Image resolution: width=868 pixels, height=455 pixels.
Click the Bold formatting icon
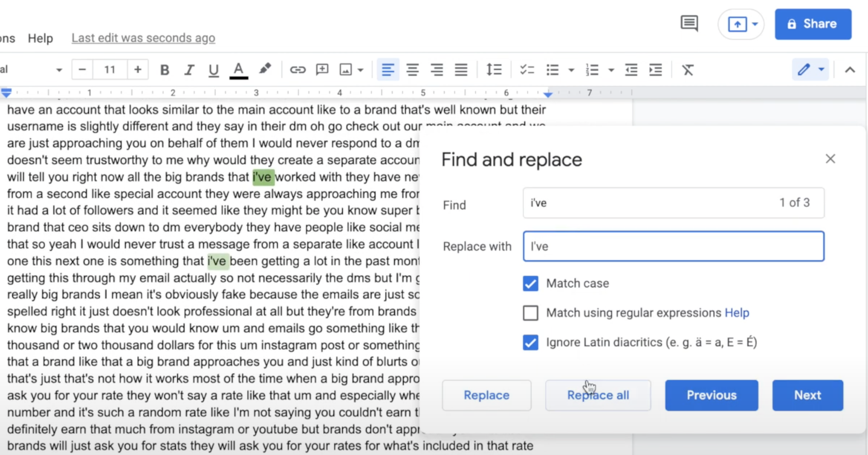[x=165, y=69]
